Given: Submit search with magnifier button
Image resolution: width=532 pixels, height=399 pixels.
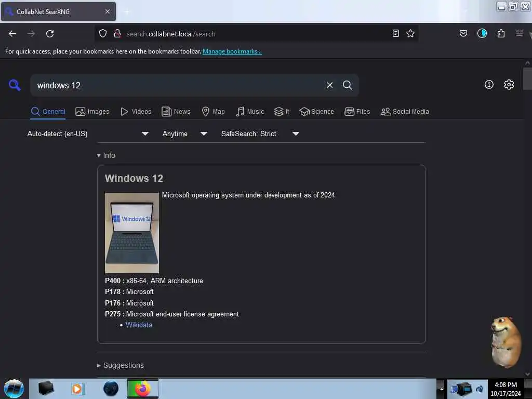Looking at the screenshot, I should (347, 85).
